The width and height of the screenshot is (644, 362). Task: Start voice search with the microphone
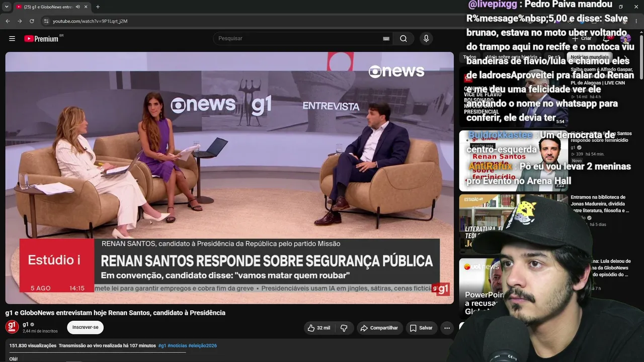pyautogui.click(x=426, y=39)
